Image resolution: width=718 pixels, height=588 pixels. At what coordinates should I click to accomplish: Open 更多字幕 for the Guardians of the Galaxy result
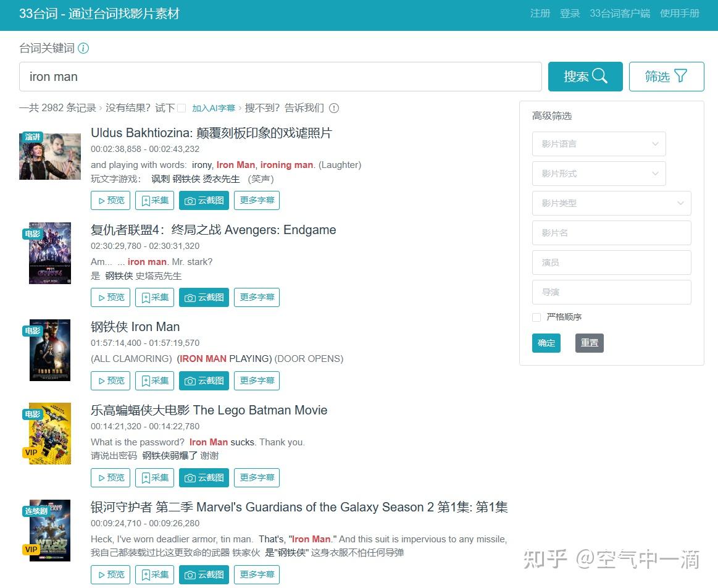click(257, 575)
